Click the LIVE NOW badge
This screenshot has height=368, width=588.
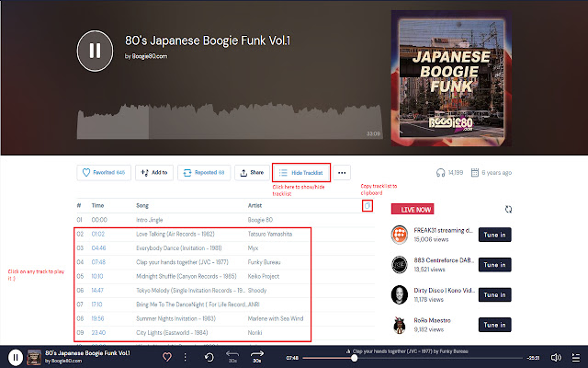tap(413, 210)
